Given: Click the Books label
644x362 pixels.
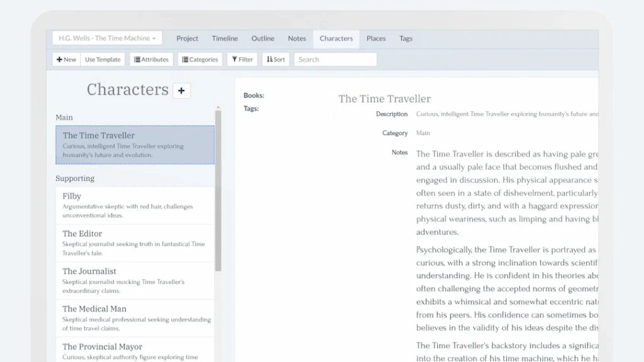Looking at the screenshot, I should pyautogui.click(x=254, y=96).
